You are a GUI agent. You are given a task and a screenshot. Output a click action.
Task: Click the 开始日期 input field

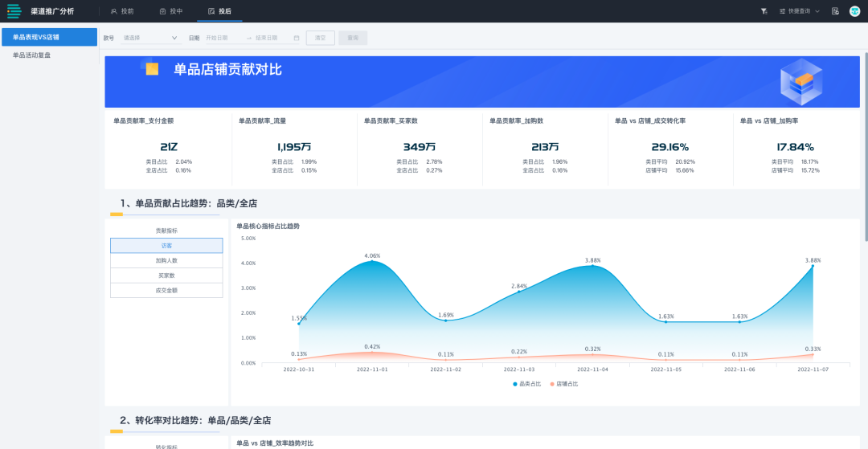coord(223,39)
